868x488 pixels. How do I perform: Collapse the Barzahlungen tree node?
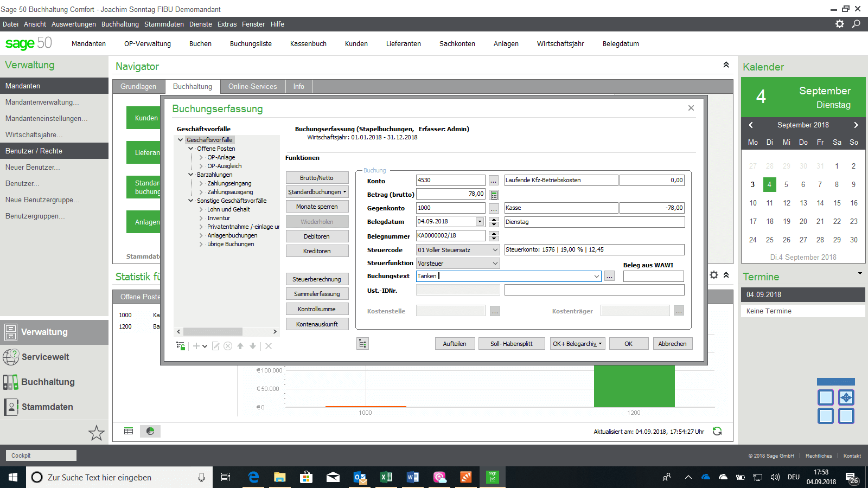(190, 175)
